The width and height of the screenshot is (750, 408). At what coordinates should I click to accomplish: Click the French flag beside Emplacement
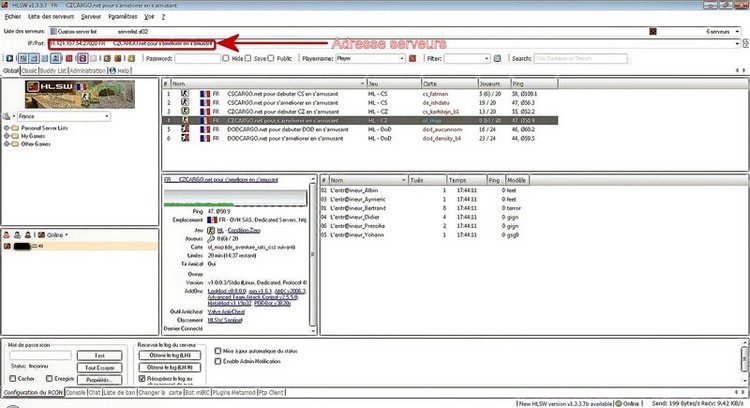[x=212, y=220]
